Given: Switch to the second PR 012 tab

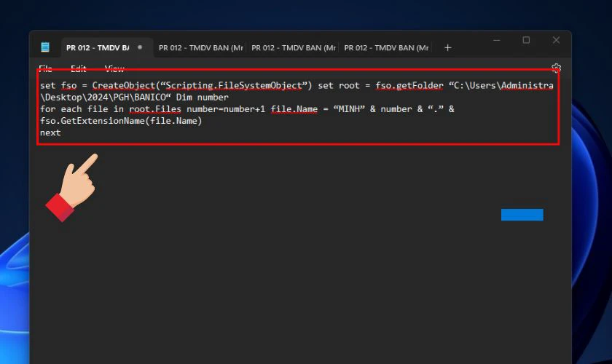Looking at the screenshot, I should click(x=200, y=47).
